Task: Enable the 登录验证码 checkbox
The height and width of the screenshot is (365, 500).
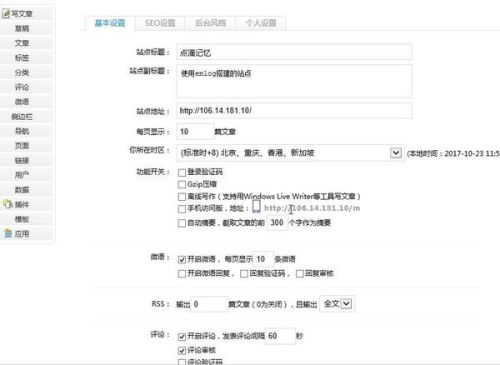Action: click(x=182, y=172)
